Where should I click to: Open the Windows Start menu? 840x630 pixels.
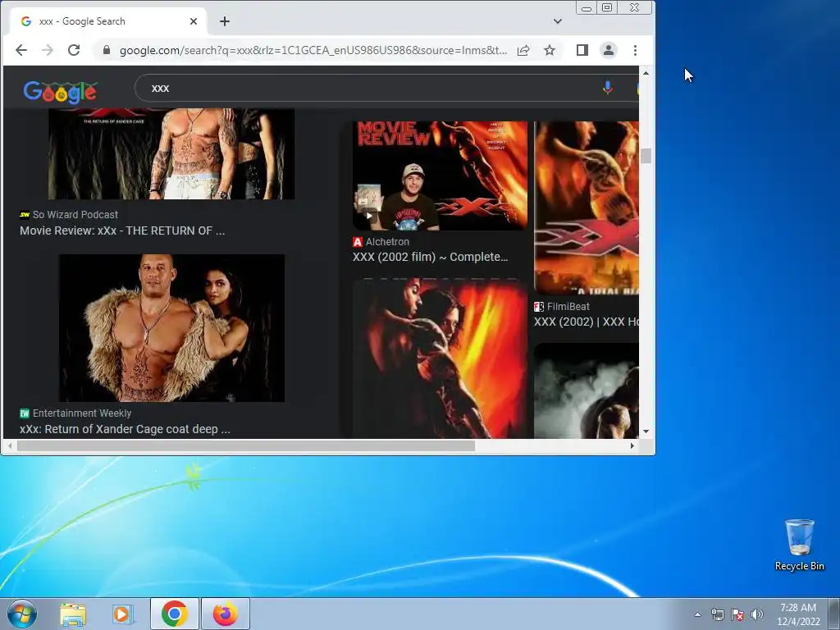click(22, 614)
